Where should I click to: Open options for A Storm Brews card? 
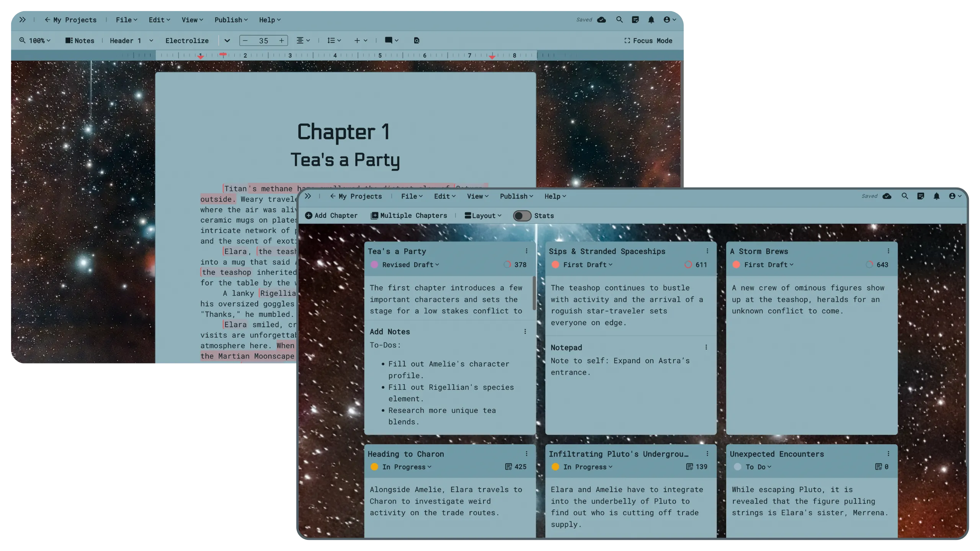coord(889,251)
